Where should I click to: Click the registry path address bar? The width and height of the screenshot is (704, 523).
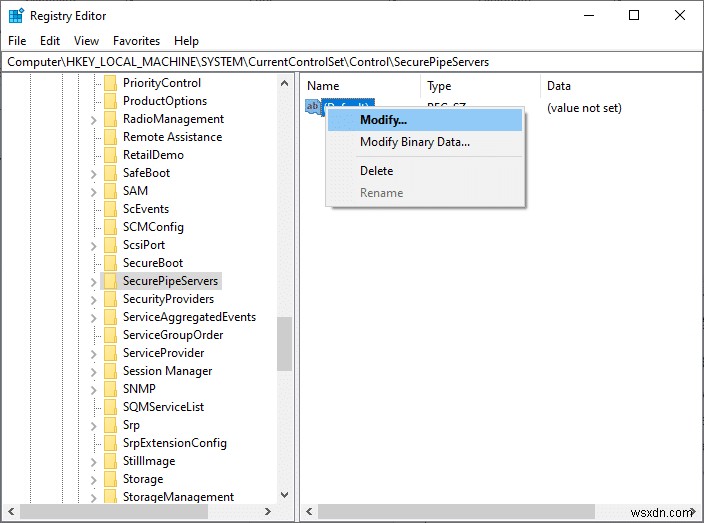(x=352, y=62)
